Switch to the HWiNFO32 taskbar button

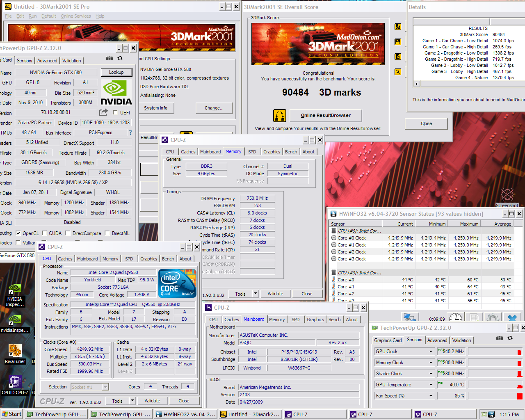point(185,414)
